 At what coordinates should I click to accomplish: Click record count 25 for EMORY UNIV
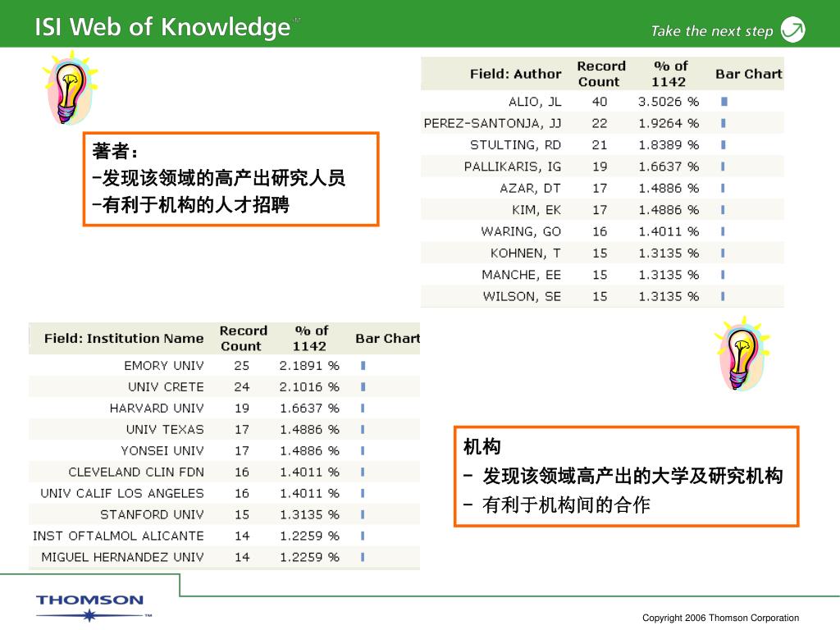[x=242, y=365]
